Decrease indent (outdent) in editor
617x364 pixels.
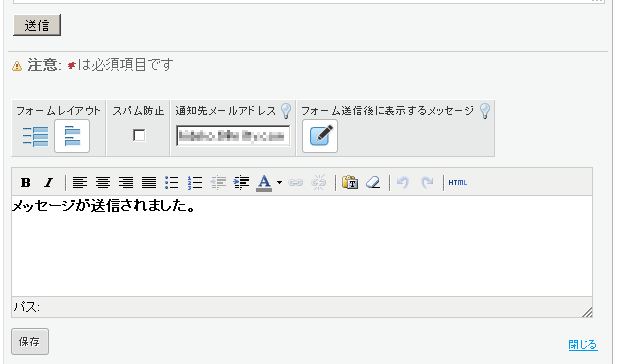coord(218,183)
